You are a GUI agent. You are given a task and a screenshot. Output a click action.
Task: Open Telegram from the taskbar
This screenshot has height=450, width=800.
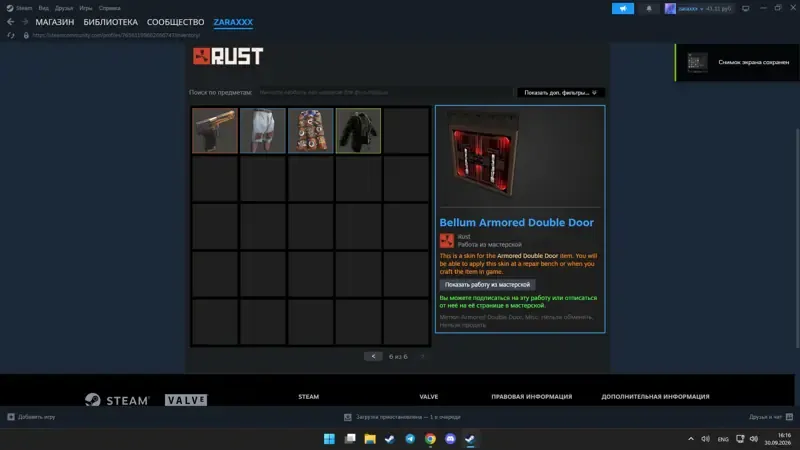point(410,439)
